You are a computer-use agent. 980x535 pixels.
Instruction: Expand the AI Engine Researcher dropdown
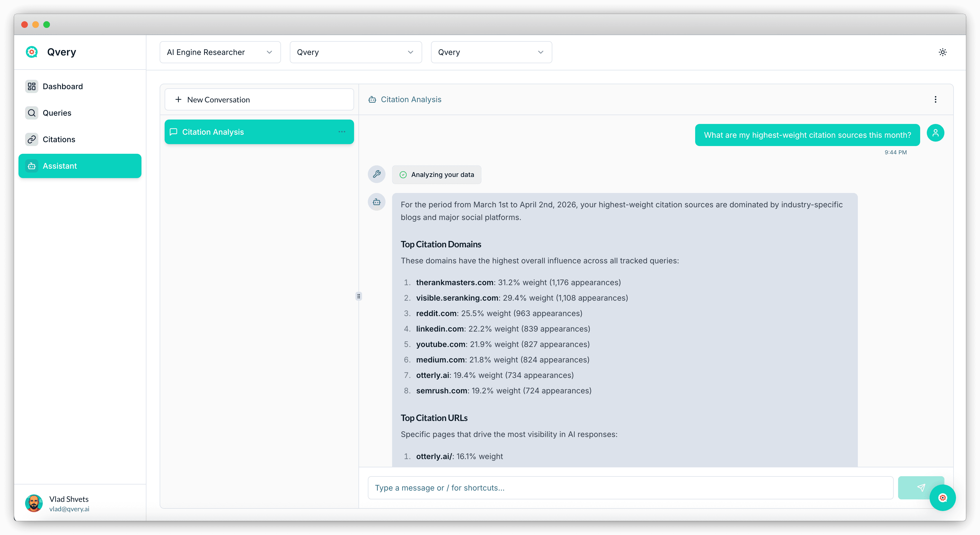pyautogui.click(x=220, y=52)
